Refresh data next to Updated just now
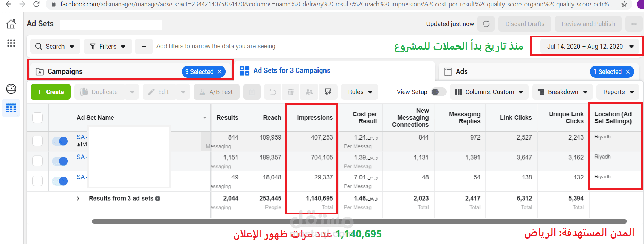Image resolution: width=644 pixels, height=244 pixels. (486, 24)
